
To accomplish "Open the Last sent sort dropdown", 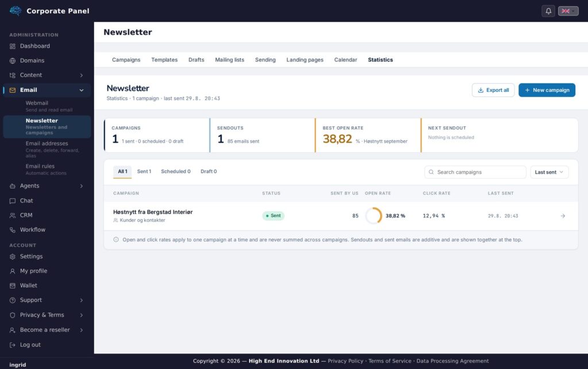I will coord(549,172).
